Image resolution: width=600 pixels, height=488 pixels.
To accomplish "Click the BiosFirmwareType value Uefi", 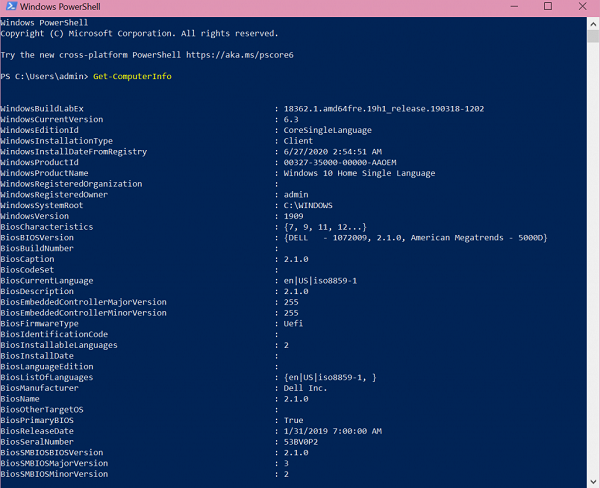I will click(x=295, y=324).
